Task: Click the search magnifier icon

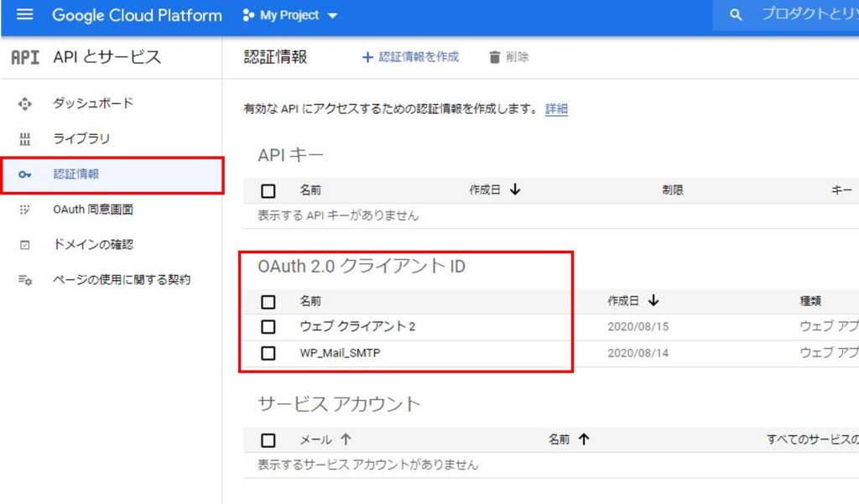Action: click(x=736, y=15)
